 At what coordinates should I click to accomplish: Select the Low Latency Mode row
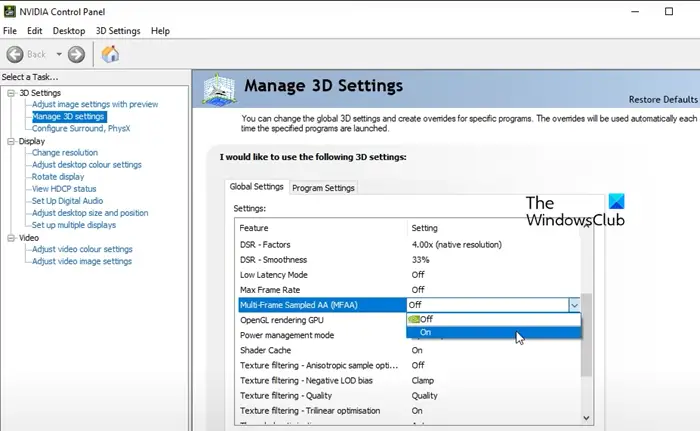coord(409,275)
